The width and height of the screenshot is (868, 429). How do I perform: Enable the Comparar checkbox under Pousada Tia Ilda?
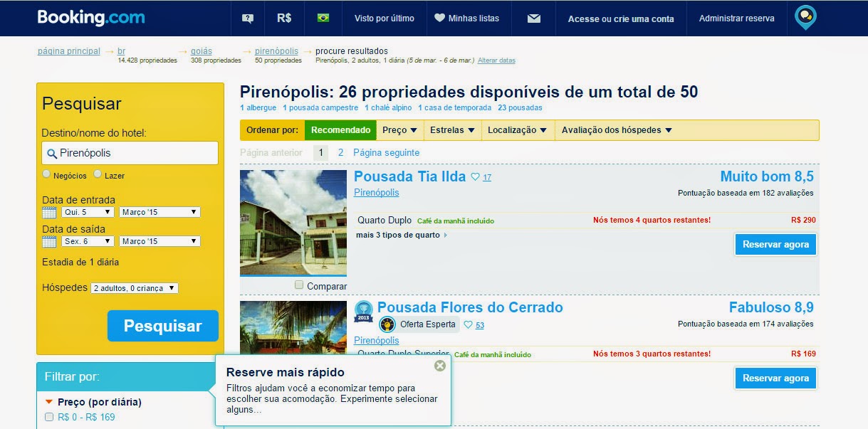pos(300,283)
